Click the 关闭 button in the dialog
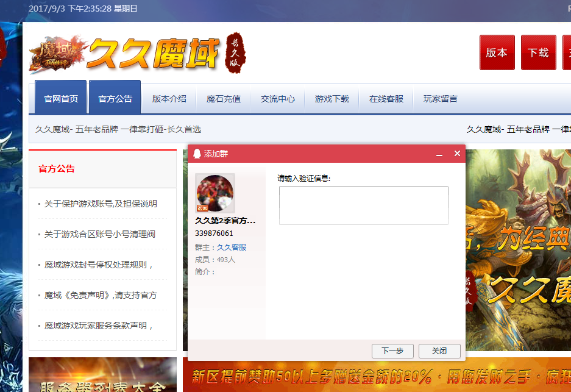Screen dimensions: 571x392 tap(439, 351)
